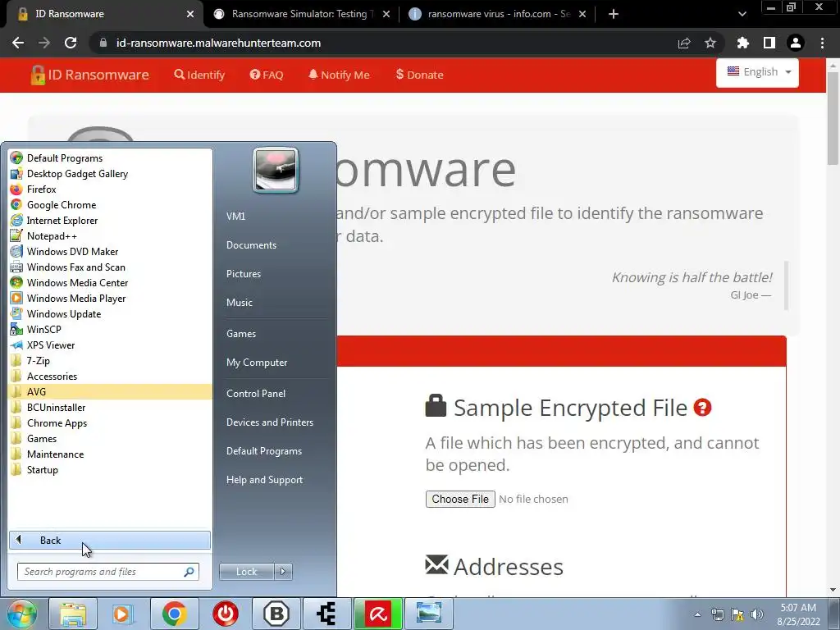
Task: Open the picture viewer taskbar icon
Action: (x=428, y=614)
